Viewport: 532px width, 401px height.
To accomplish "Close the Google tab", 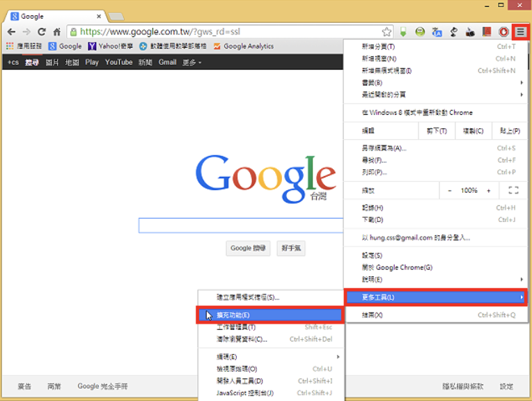I will [x=99, y=16].
